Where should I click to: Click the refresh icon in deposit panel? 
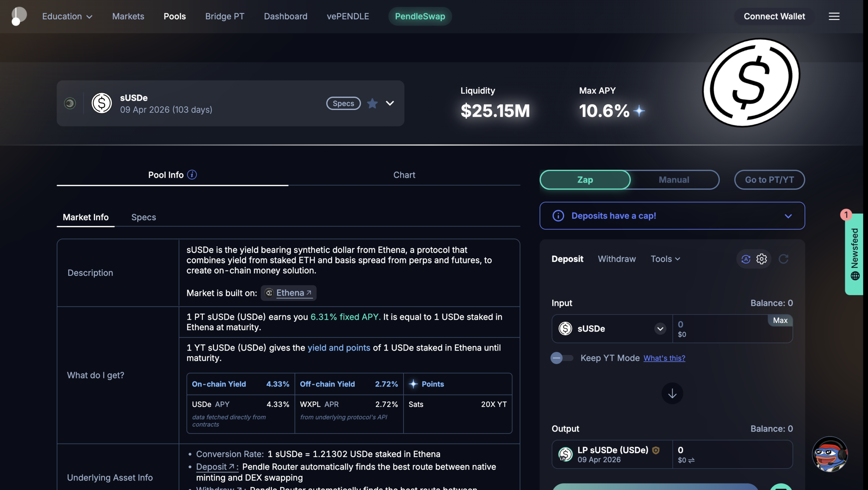coord(783,259)
